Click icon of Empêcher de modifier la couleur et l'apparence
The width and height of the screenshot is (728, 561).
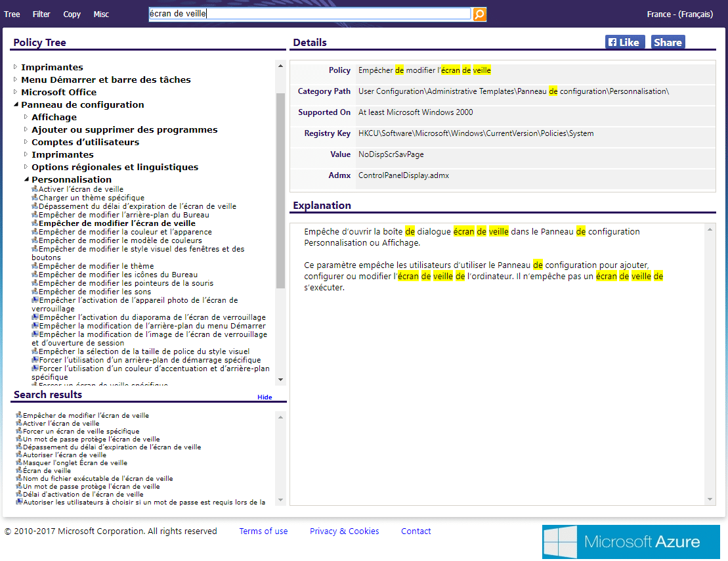coord(35,231)
